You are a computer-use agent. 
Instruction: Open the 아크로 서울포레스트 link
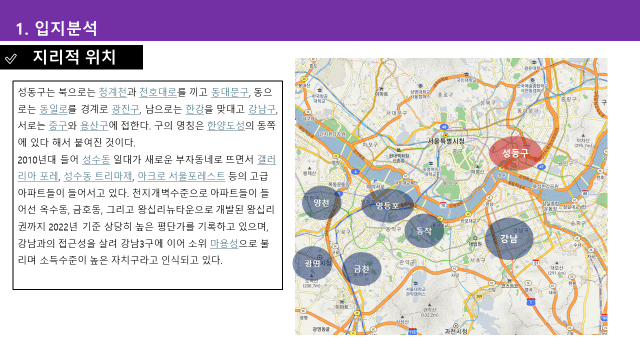point(181,176)
